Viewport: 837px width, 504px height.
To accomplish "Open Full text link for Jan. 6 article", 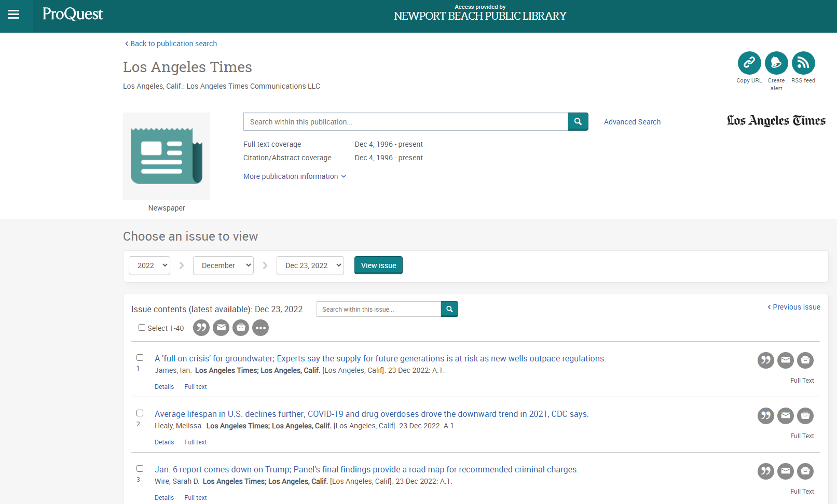I will coord(196,498).
